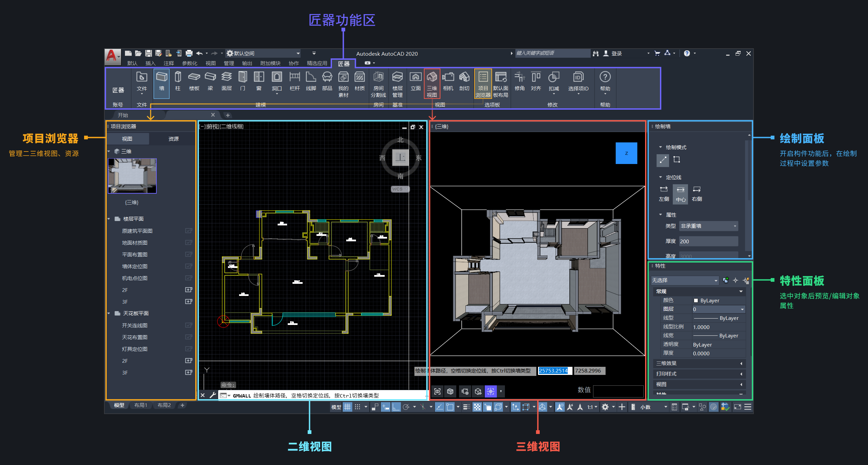Viewport: 868px width, 465px height.
Task: Click the 三维 view thumbnail preview
Action: 132,176
